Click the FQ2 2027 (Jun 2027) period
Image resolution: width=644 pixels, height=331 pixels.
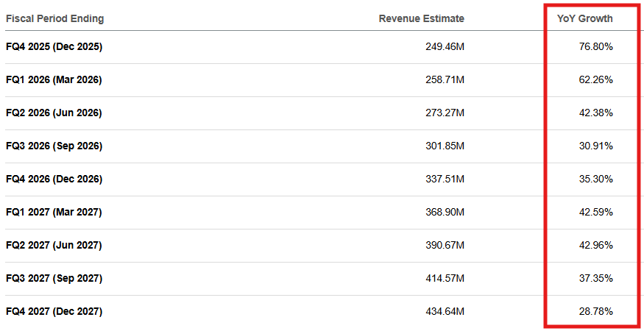(54, 246)
